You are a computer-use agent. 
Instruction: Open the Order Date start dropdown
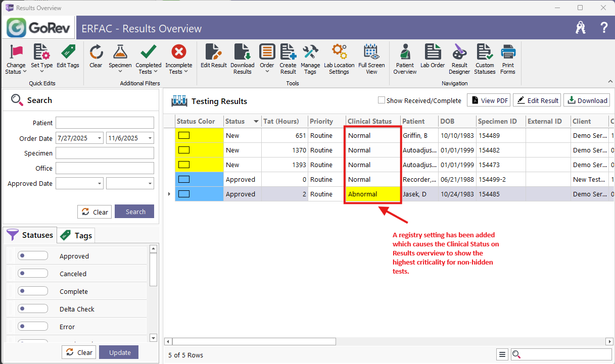[x=99, y=138]
